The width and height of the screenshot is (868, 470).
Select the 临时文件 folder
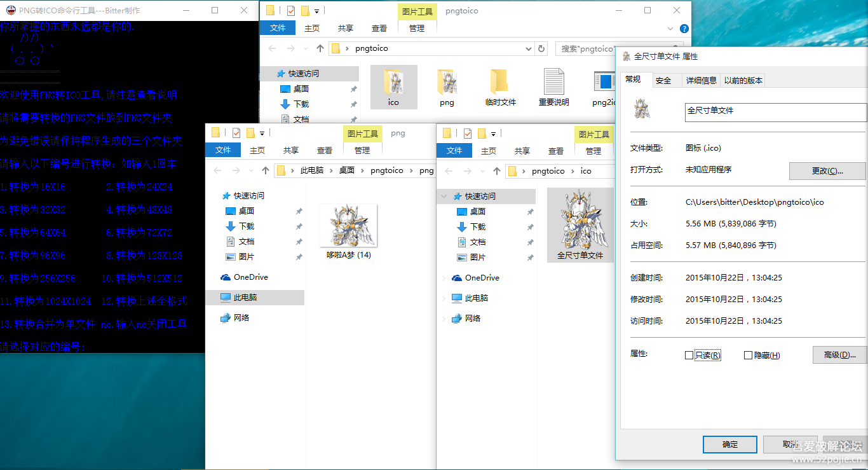tap(500, 86)
